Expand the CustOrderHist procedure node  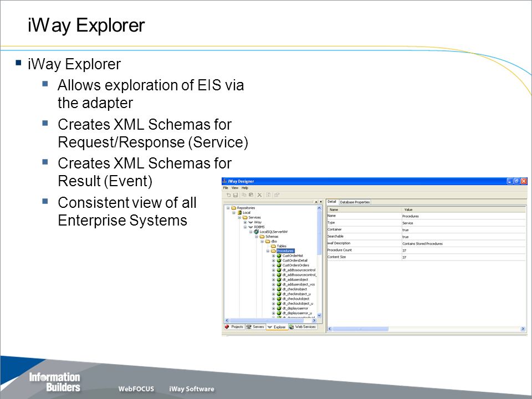[x=273, y=256]
